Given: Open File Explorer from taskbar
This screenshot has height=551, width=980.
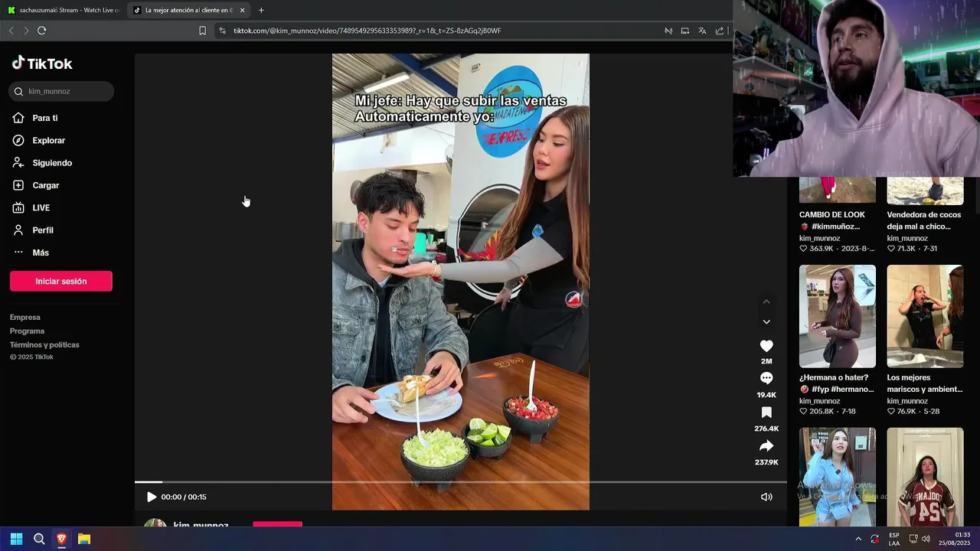Looking at the screenshot, I should [x=84, y=539].
